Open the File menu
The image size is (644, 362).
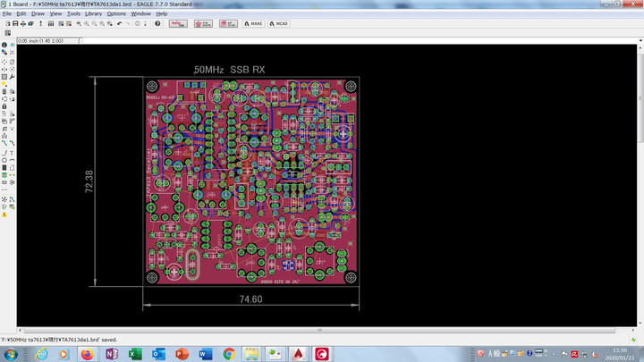click(x=6, y=14)
